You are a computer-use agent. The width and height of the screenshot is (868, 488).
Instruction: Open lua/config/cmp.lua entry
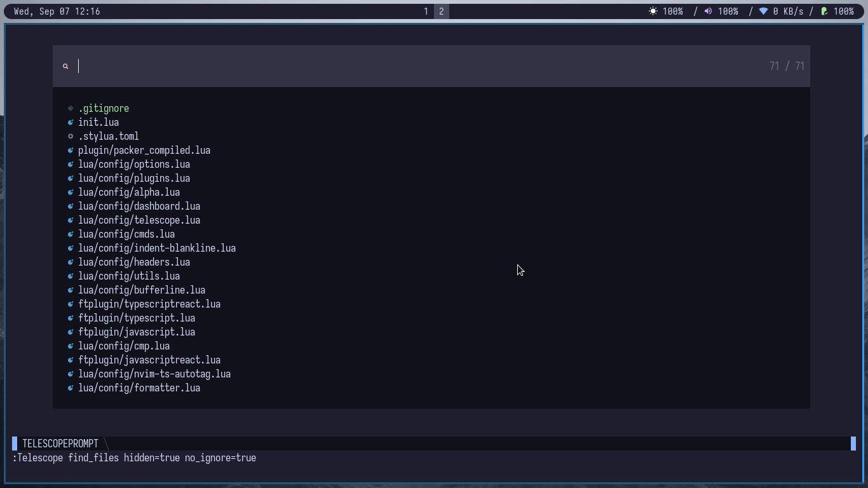(124, 346)
